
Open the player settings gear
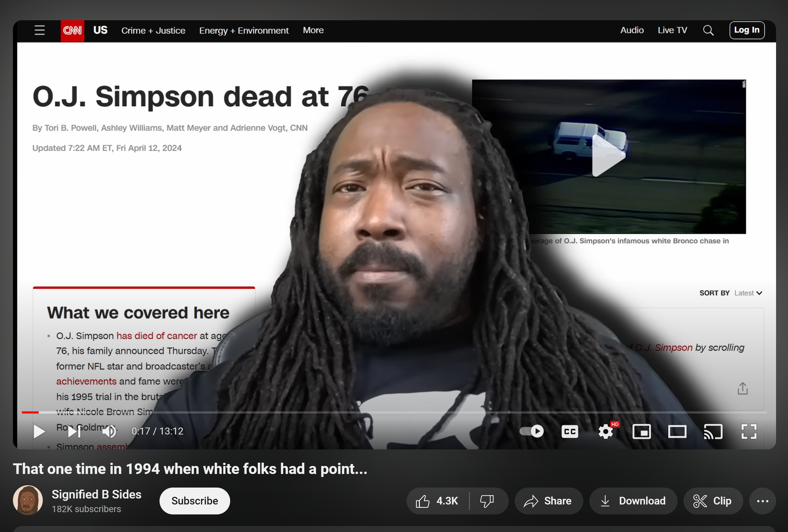[606, 431]
